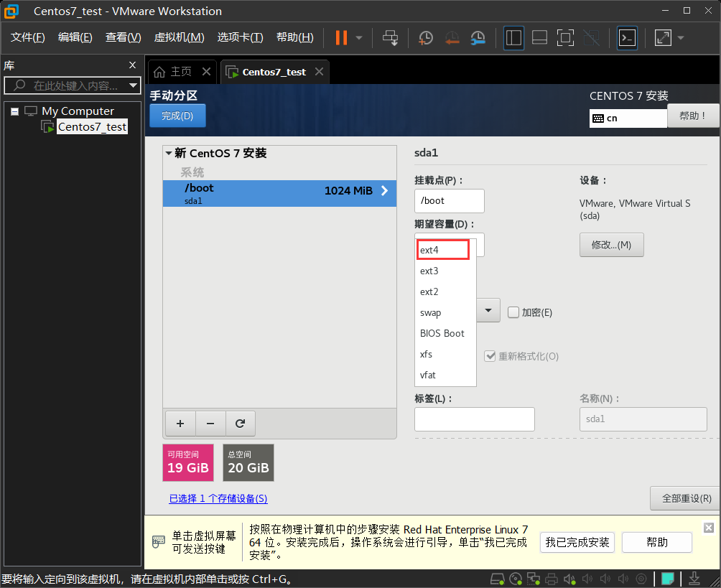The width and height of the screenshot is (721, 588).
Task: Select xfs from filesystem dropdown list
Action: [427, 354]
